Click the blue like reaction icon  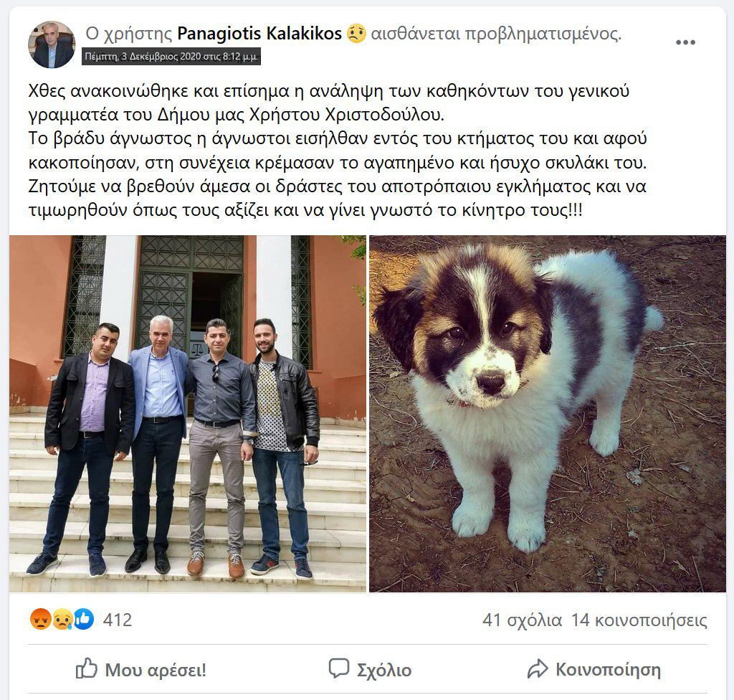click(x=83, y=620)
